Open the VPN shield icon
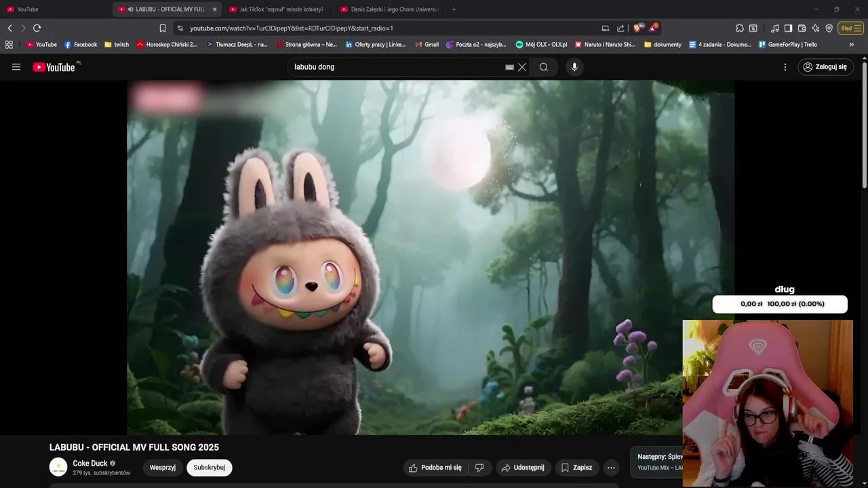The width and height of the screenshot is (868, 488). coord(829,28)
